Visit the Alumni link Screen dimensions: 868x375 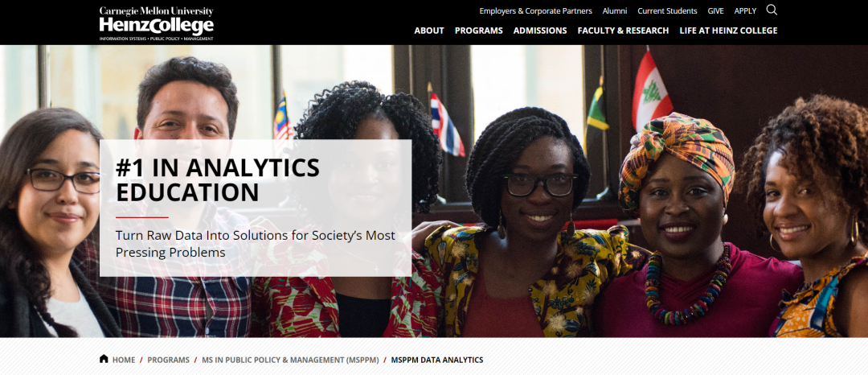pos(615,11)
